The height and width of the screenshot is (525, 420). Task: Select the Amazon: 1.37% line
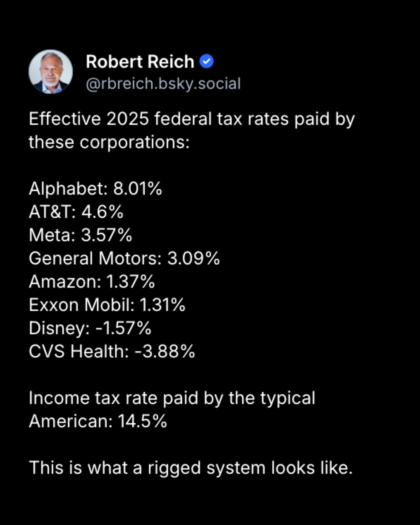coord(92,282)
